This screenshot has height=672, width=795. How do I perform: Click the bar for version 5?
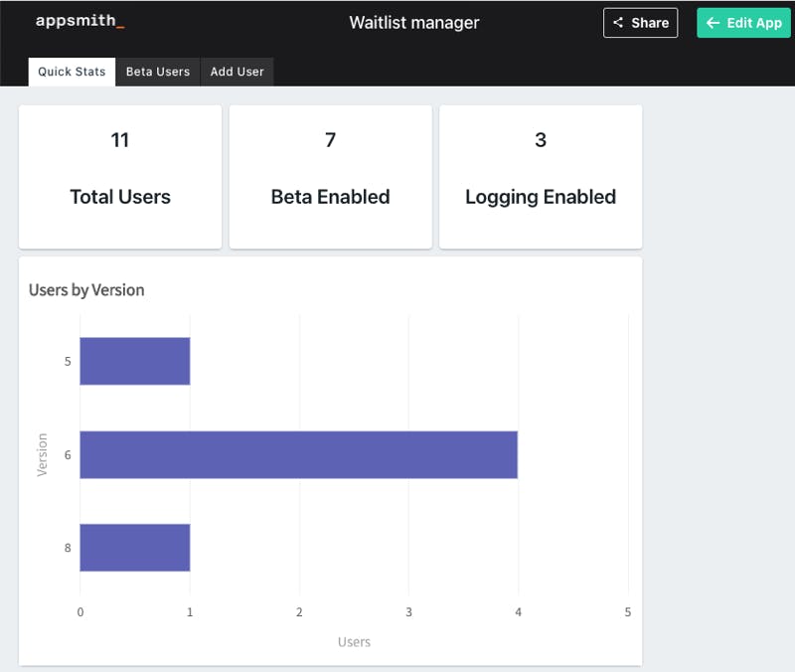(134, 361)
